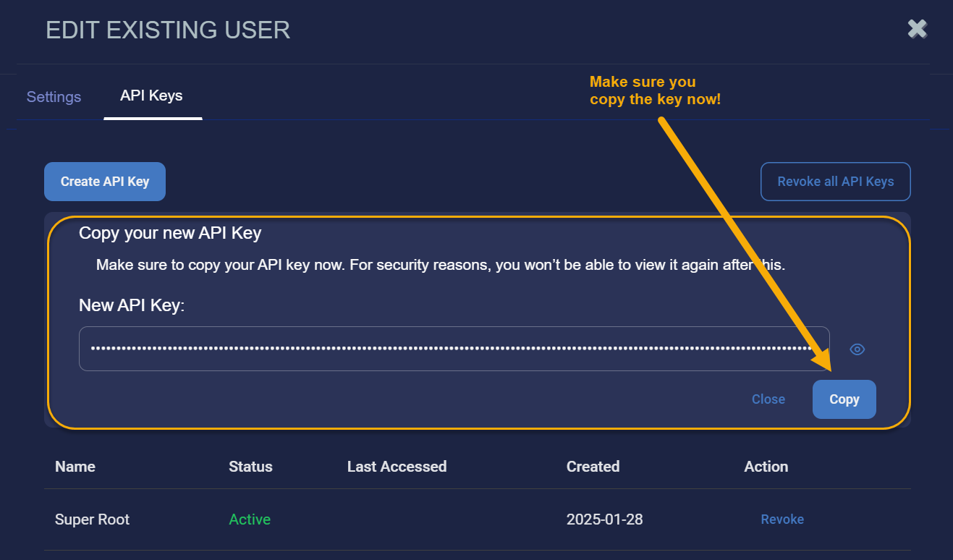
Task: Select the Super Root key name
Action: (93, 519)
